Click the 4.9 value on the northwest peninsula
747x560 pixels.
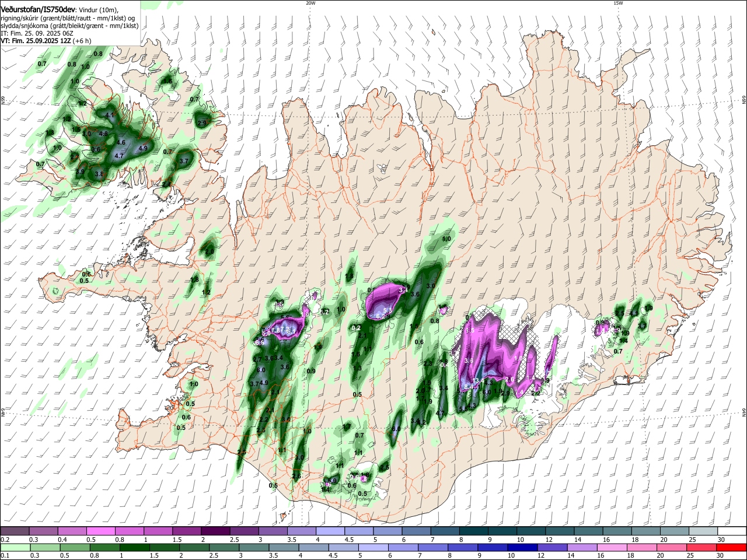143,149
